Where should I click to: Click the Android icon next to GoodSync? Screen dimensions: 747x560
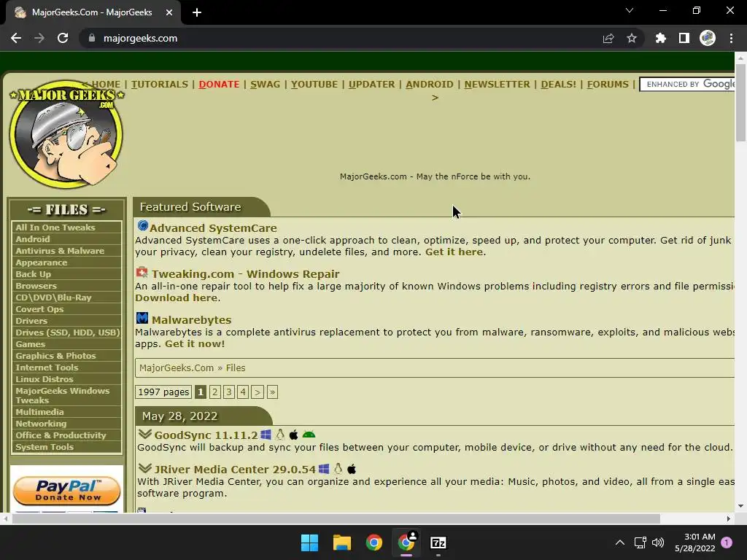point(309,435)
